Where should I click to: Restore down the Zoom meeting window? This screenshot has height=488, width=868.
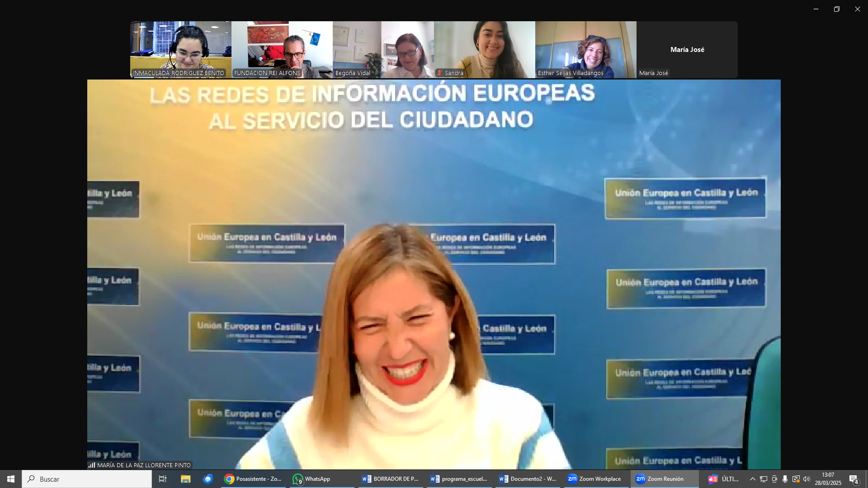pos(837,9)
